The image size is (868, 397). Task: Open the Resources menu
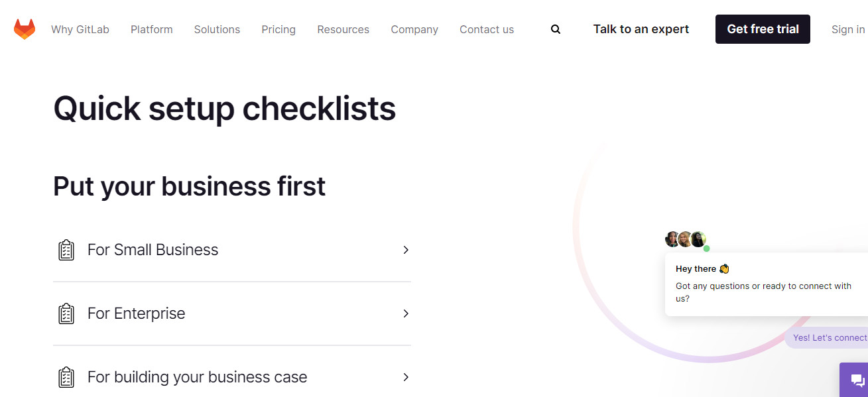(x=343, y=29)
